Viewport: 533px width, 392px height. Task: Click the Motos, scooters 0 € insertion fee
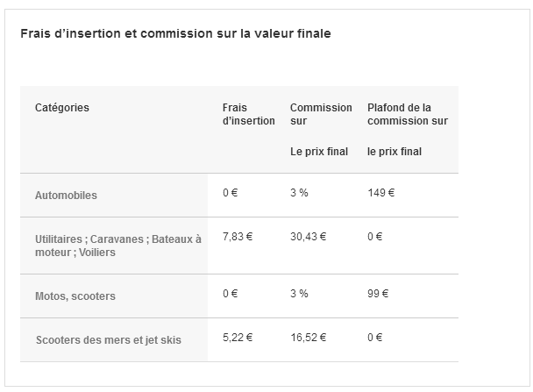[231, 294]
